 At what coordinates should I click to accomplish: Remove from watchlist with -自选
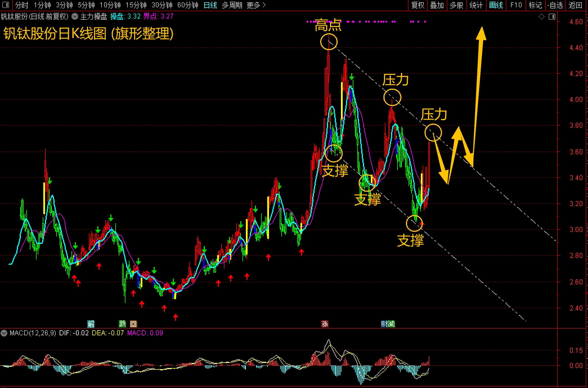point(555,5)
